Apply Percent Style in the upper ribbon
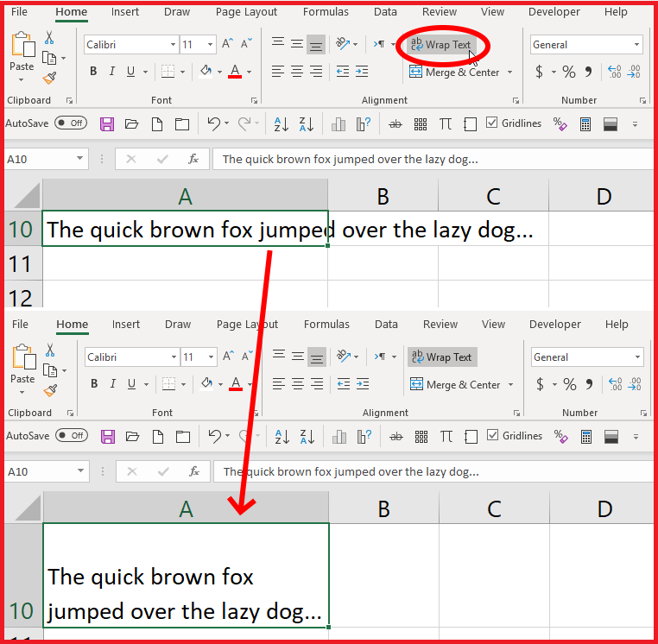This screenshot has height=644, width=658. point(569,72)
